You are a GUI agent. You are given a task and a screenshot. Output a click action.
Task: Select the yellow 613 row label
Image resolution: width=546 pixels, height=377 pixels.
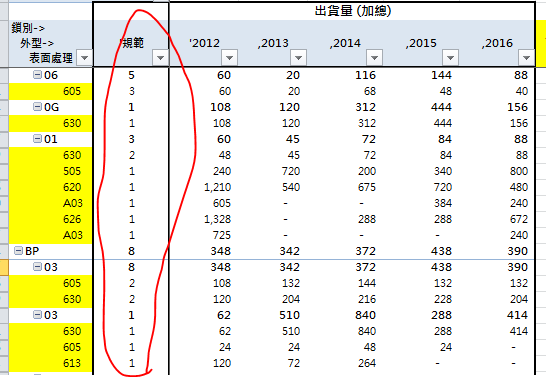(50, 363)
